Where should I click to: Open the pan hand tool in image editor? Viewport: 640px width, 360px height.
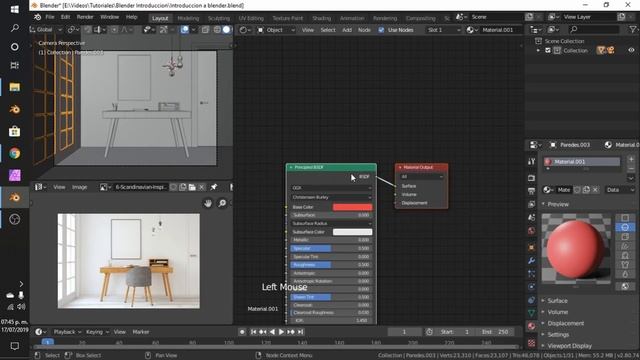(208, 203)
